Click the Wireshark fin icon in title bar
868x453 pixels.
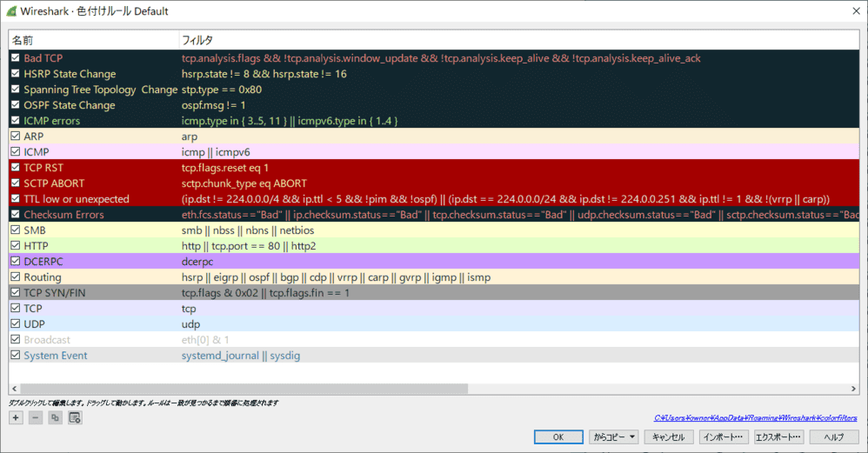10,11
